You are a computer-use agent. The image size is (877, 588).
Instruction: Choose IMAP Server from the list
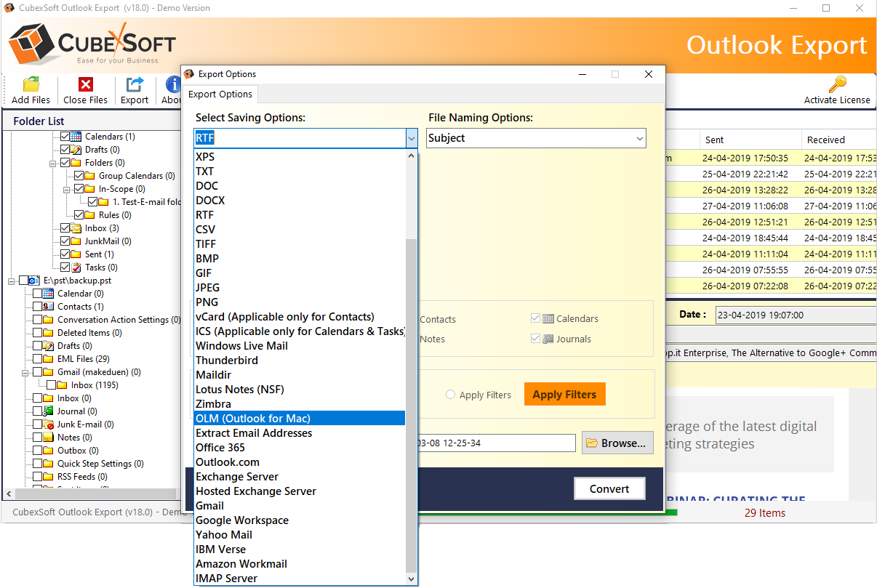pyautogui.click(x=300, y=579)
